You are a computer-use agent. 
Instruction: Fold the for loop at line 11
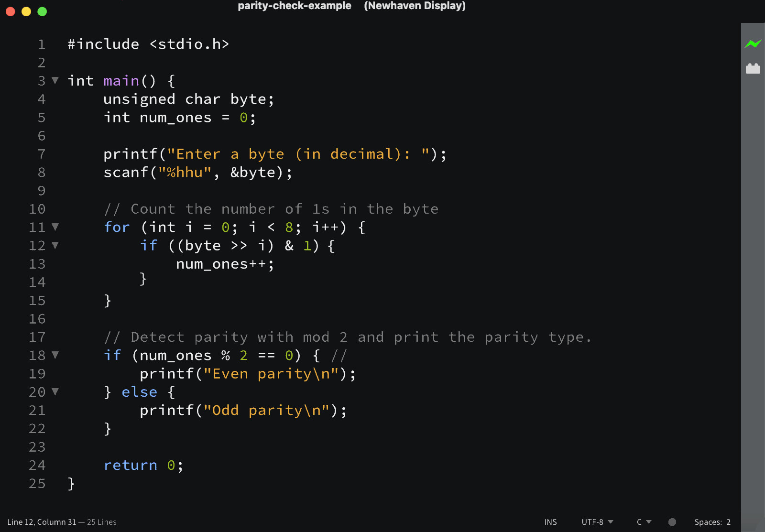[x=55, y=227]
